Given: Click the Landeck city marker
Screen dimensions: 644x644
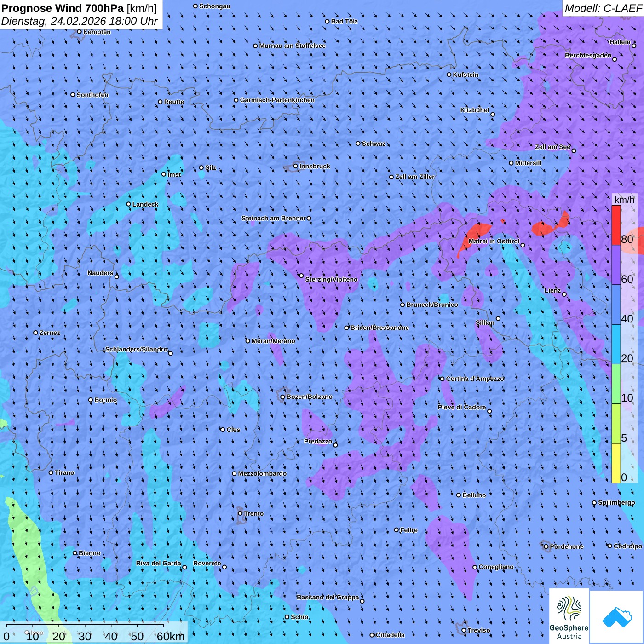Looking at the screenshot, I should (129, 204).
